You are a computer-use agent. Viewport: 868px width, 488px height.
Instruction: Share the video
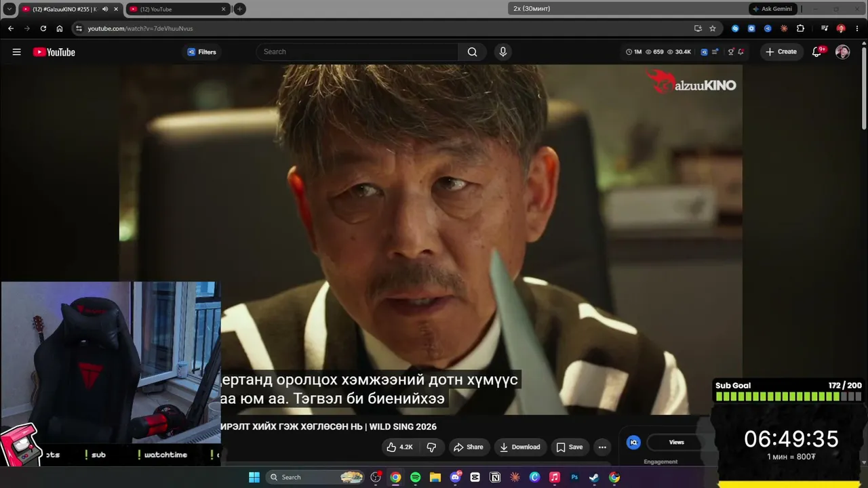point(468,447)
